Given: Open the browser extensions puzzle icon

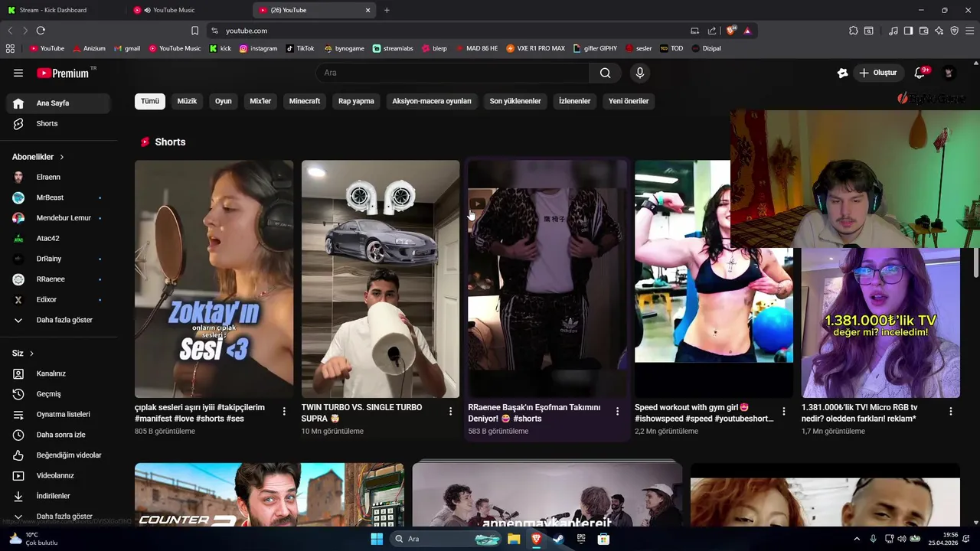Looking at the screenshot, I should tap(853, 31).
